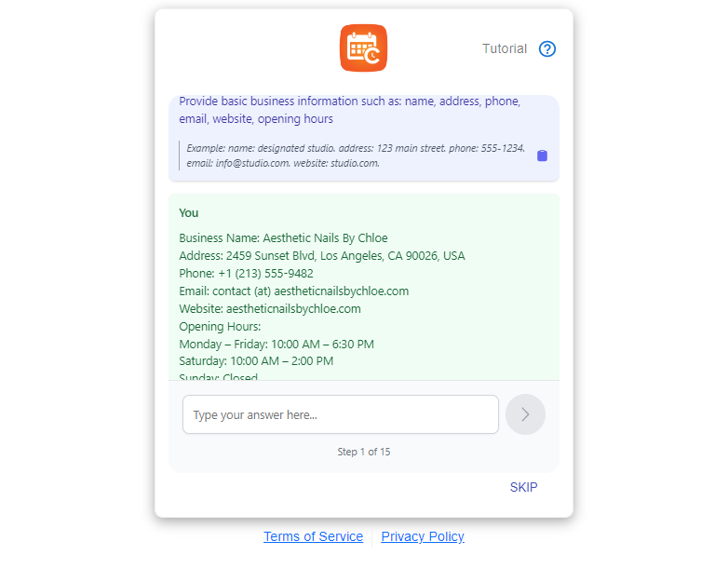
Task: Open the Tutorial help question icon
Action: coord(546,48)
